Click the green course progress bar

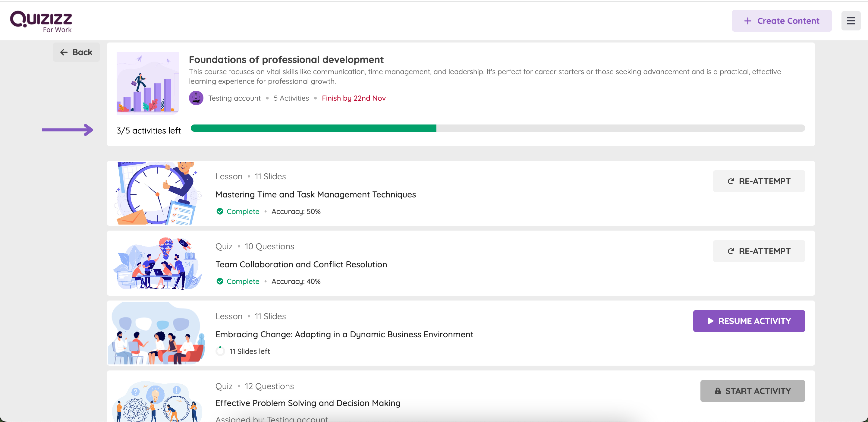(313, 128)
